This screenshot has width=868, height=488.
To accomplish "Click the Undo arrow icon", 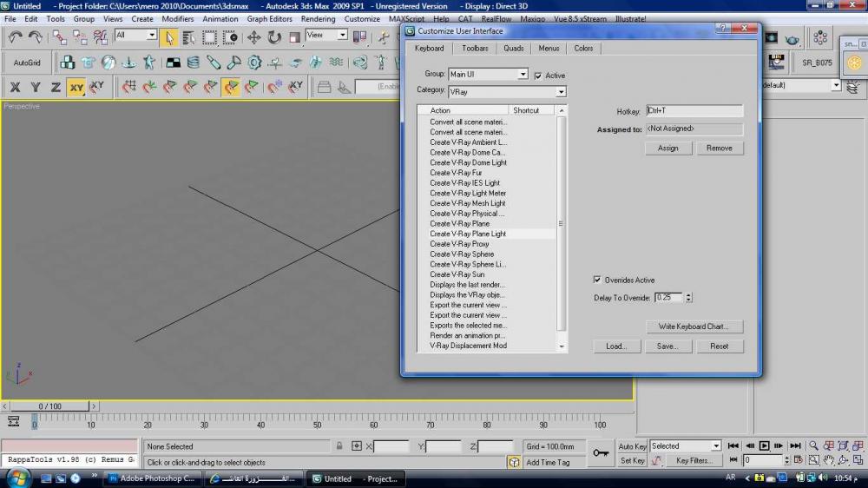I will tap(15, 37).
